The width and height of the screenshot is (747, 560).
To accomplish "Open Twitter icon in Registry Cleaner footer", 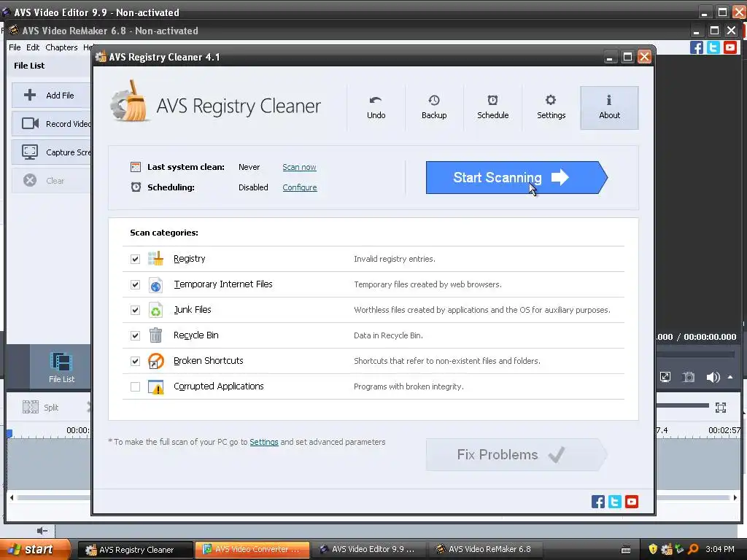I will [x=614, y=502].
